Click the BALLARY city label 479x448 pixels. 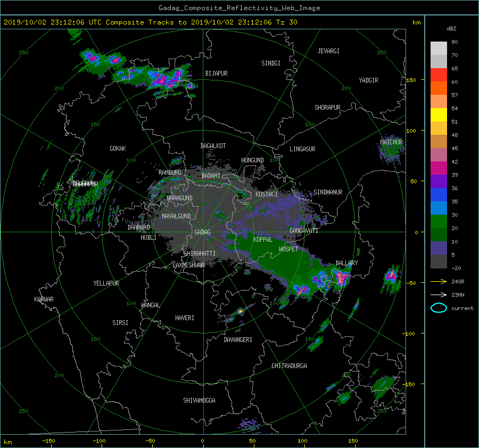click(346, 263)
